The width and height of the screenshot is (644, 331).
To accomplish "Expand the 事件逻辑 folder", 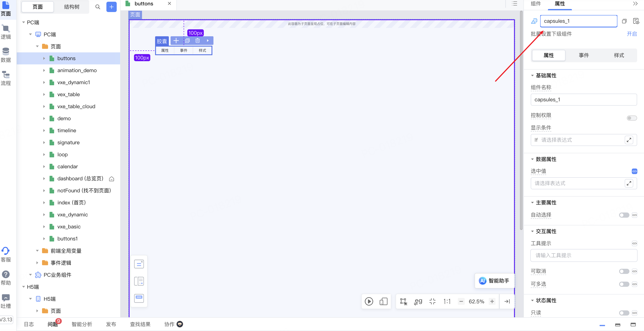I will (x=37, y=263).
